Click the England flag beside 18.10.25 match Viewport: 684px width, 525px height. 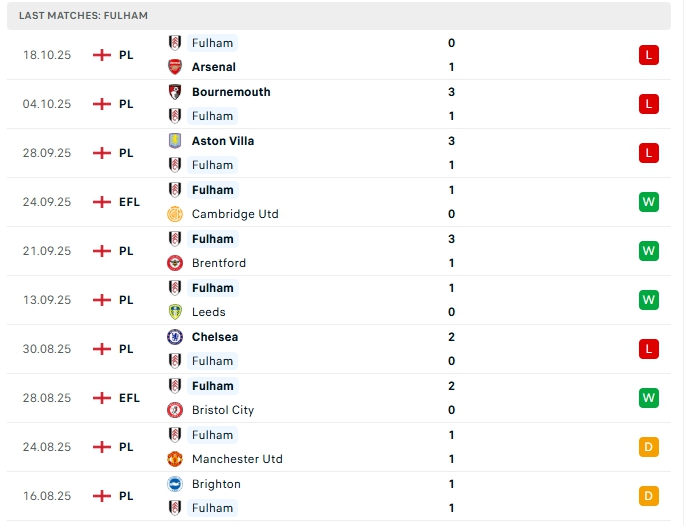point(101,55)
